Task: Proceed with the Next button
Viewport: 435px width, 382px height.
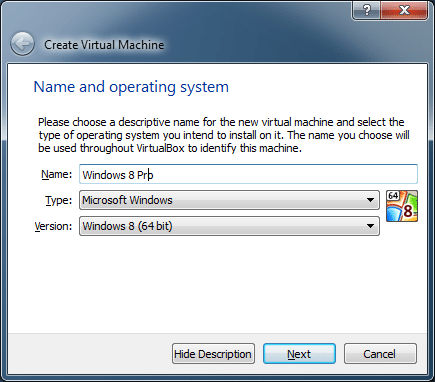Action: pyautogui.click(x=299, y=354)
